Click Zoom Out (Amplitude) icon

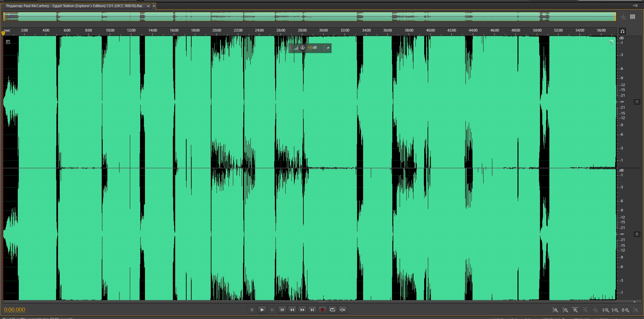565,310
